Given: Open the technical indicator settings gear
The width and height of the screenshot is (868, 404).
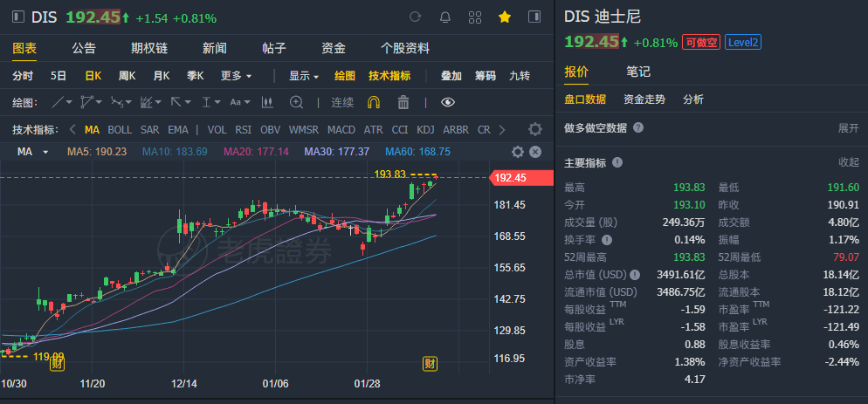Looking at the screenshot, I should pyautogui.click(x=534, y=129).
